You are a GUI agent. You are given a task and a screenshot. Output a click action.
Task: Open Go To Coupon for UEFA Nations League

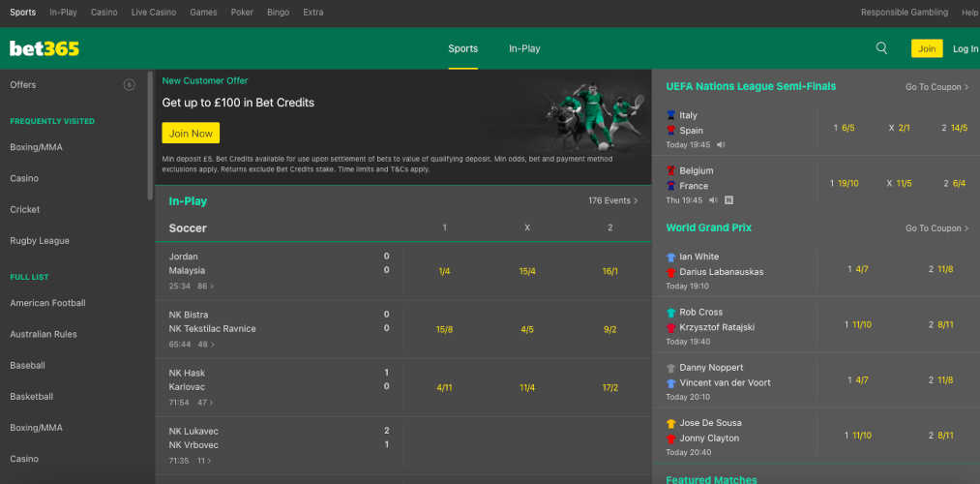pos(936,87)
